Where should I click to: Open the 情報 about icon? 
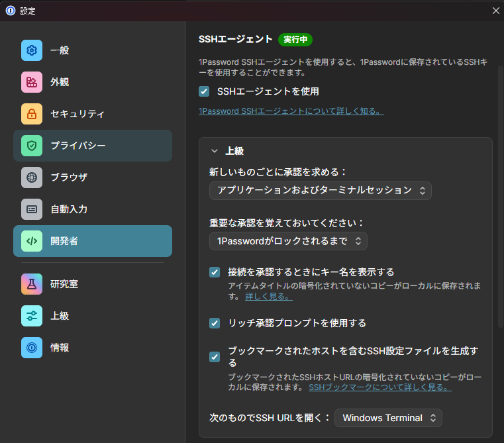click(32, 348)
